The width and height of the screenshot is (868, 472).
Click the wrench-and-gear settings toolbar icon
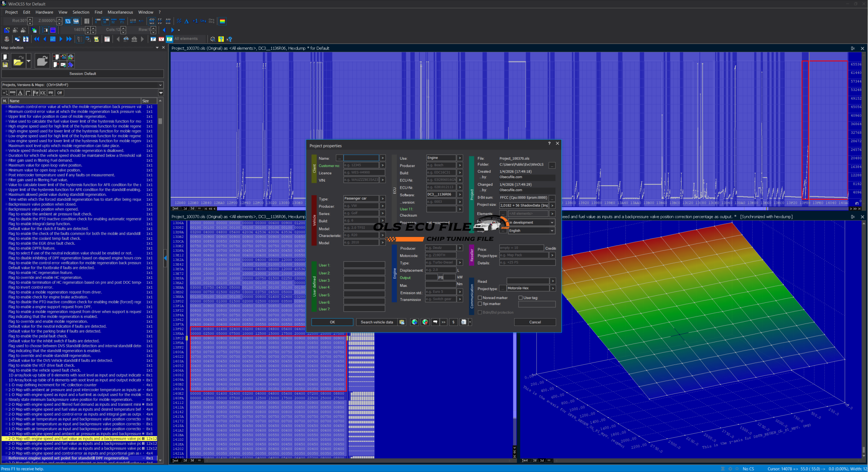213,39
